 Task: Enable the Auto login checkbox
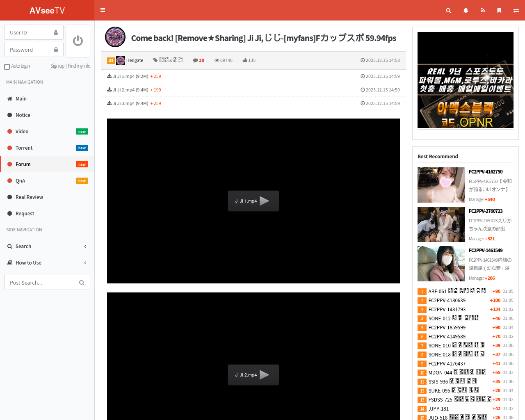[x=7, y=67]
